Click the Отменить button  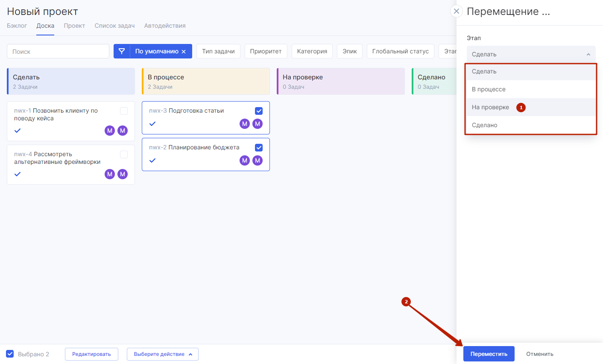539,354
